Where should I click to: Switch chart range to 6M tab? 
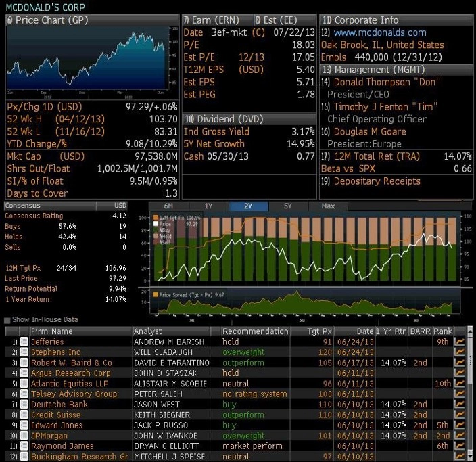(168, 206)
